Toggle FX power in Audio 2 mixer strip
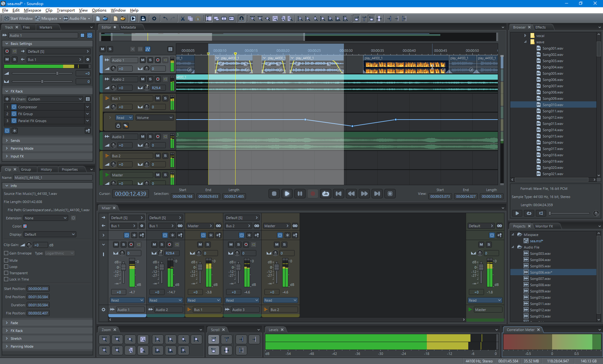603x364 pixels. [x=165, y=235]
